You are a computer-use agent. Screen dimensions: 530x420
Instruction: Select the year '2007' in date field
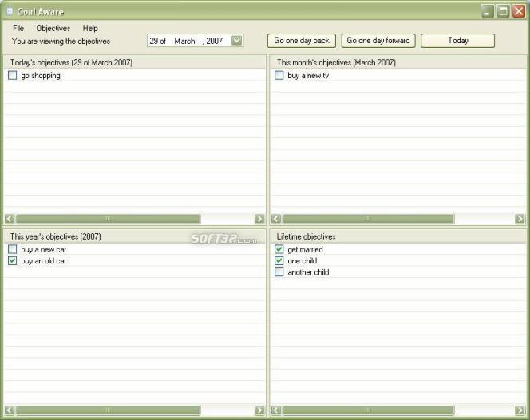click(214, 41)
